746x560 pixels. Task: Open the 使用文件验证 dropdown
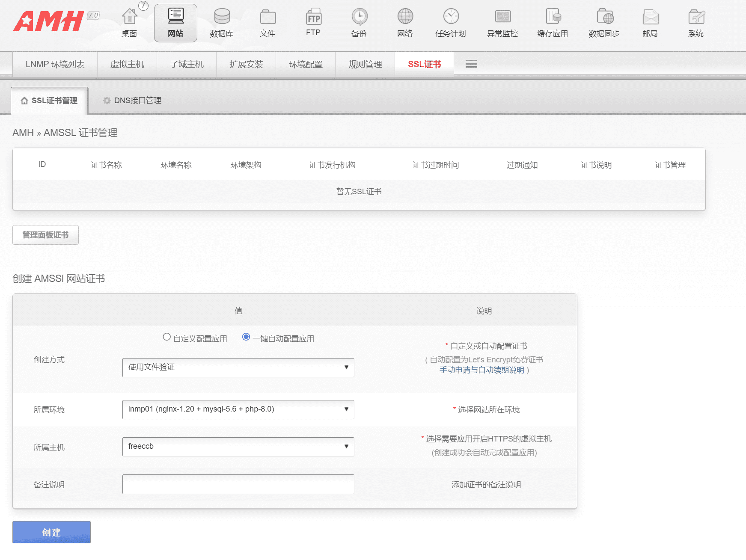(x=238, y=367)
